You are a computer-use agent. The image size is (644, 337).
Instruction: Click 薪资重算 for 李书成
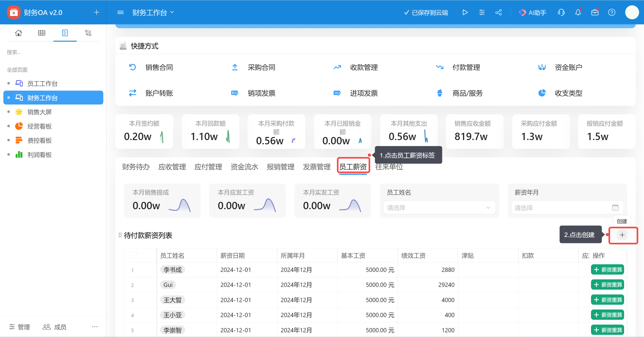point(607,269)
